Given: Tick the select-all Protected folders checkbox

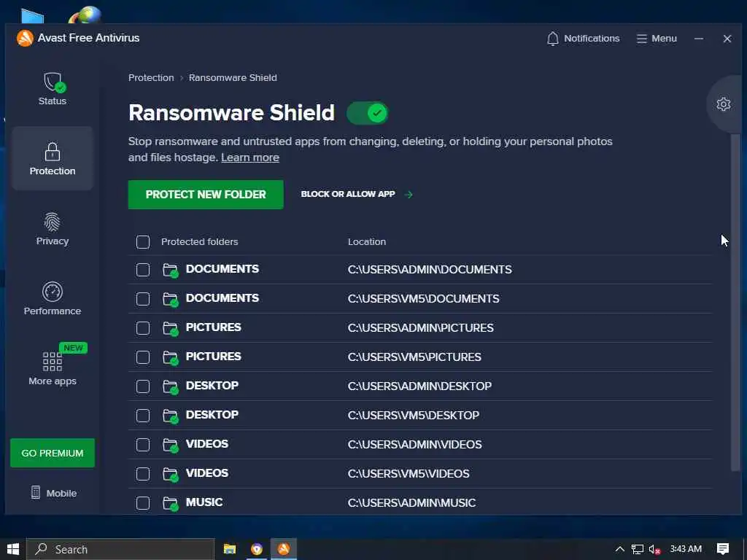Looking at the screenshot, I should click(x=143, y=242).
